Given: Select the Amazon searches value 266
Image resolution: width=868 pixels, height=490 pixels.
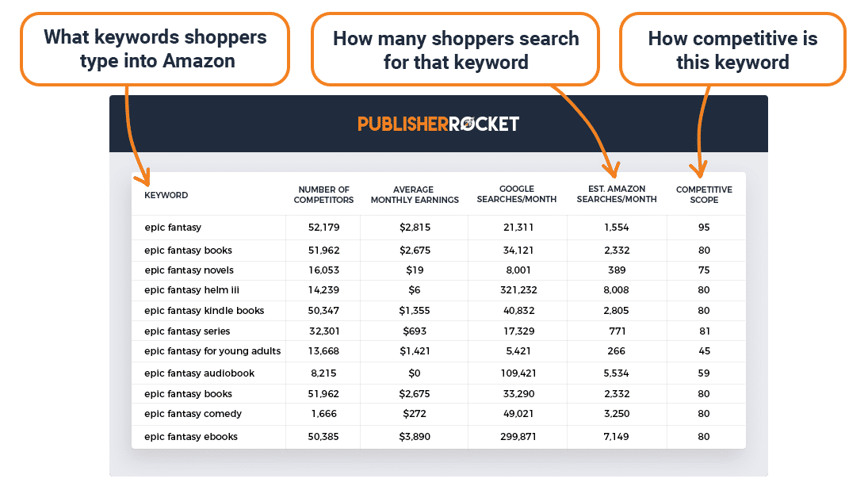Looking at the screenshot, I should (617, 351).
